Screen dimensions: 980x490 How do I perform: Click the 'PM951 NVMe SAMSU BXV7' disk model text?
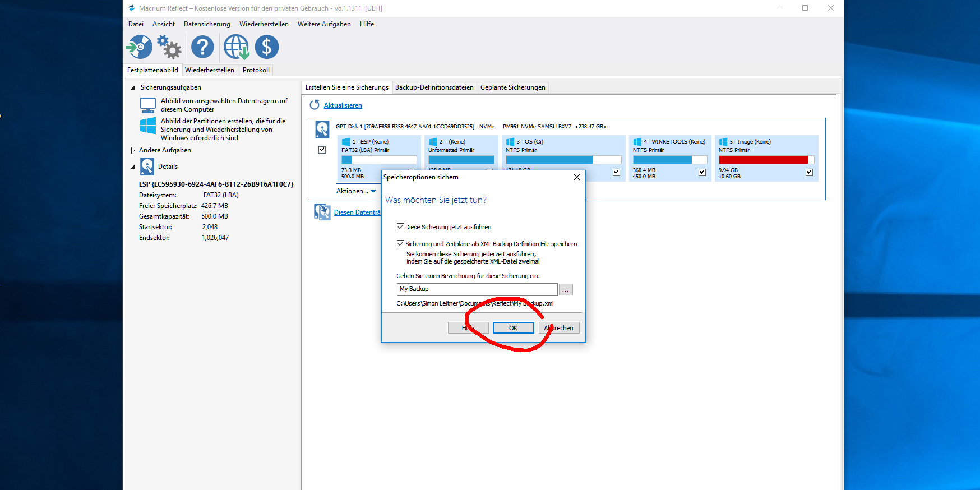(x=537, y=127)
